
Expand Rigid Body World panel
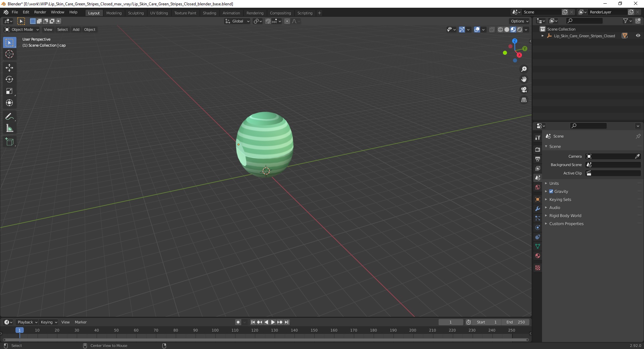pos(565,215)
